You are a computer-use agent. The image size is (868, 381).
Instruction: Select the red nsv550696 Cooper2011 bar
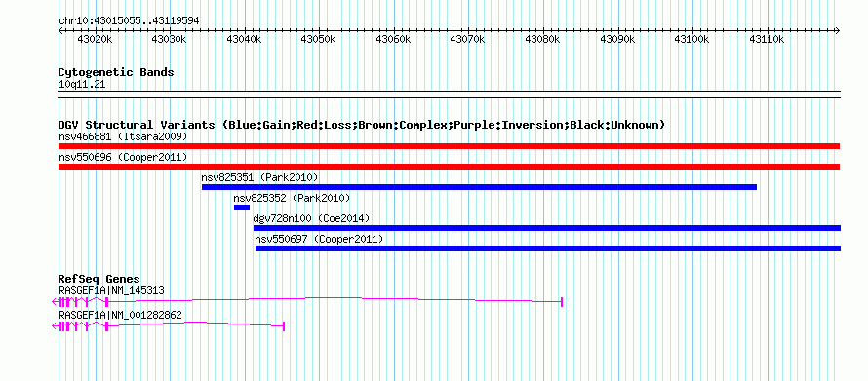click(x=449, y=167)
